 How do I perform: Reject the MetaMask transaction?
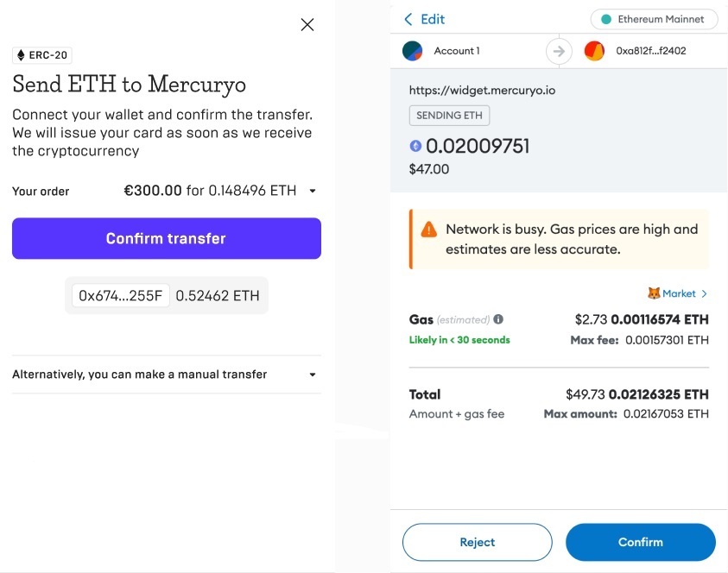tap(477, 543)
